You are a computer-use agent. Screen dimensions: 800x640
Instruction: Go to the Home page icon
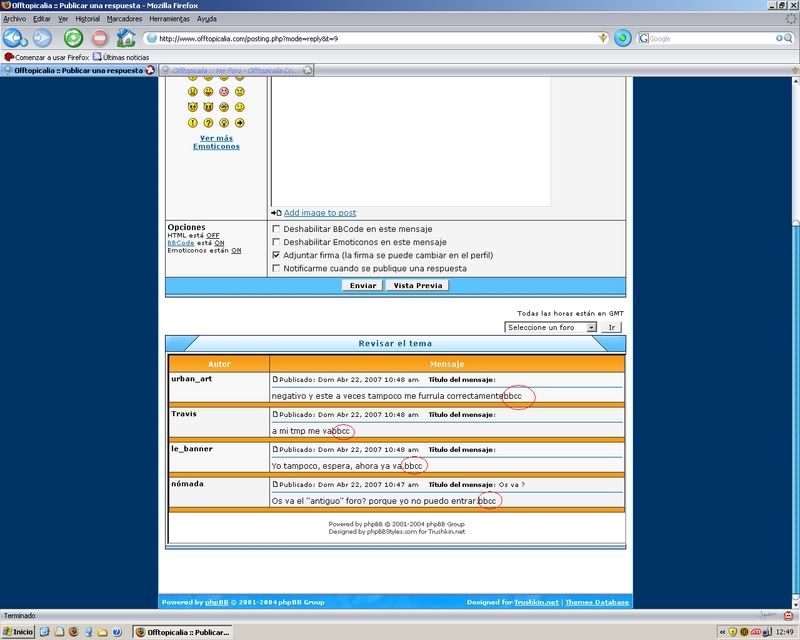click(126, 38)
